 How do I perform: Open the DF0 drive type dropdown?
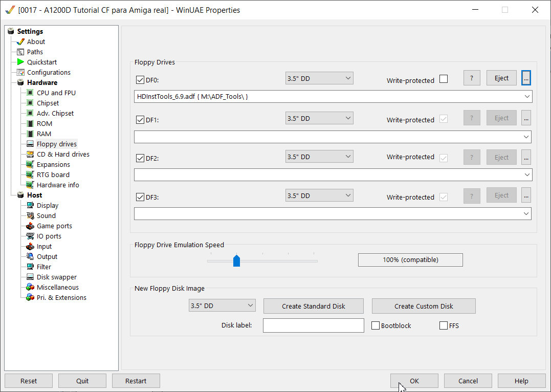pyautogui.click(x=319, y=78)
